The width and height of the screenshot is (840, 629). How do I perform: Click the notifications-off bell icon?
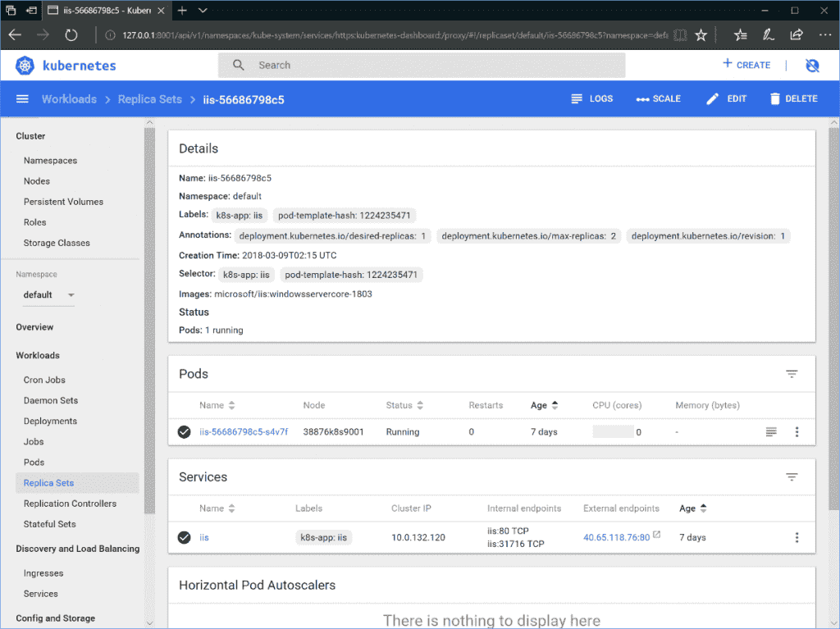812,66
